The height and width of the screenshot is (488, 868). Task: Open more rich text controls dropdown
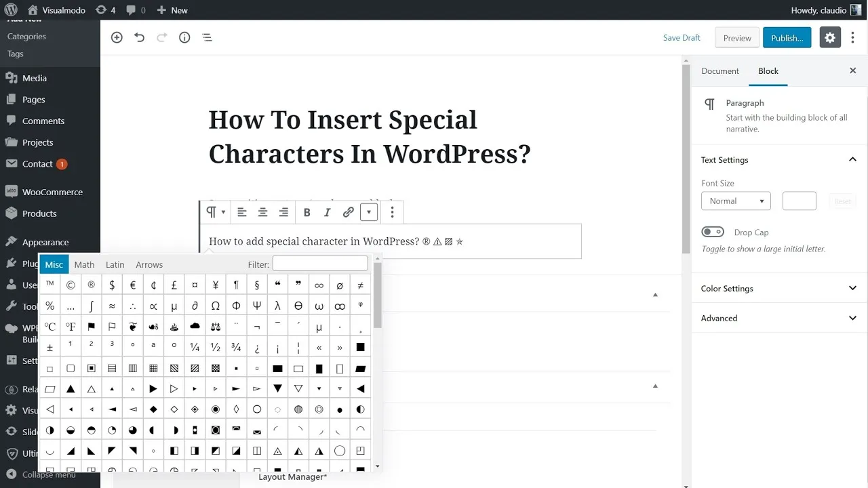(368, 212)
